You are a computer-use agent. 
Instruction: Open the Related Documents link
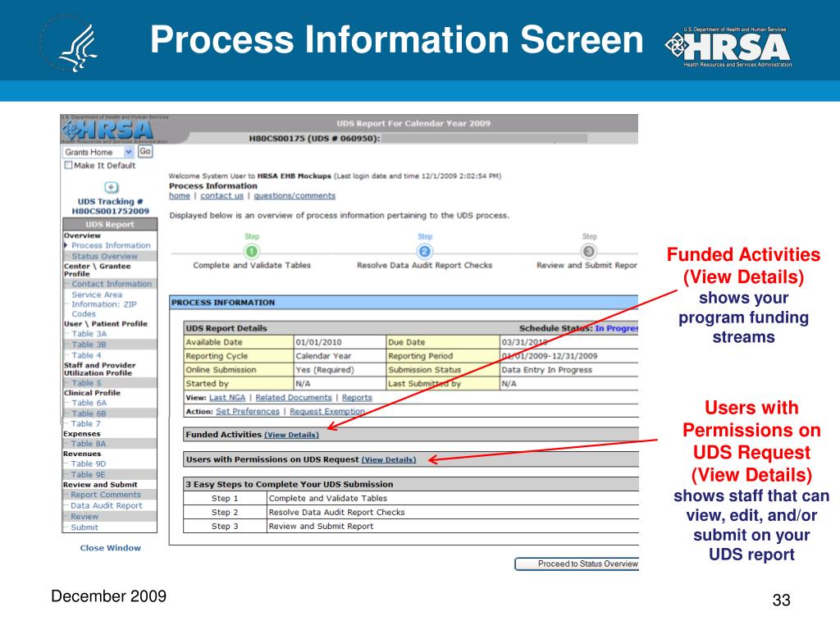294,398
